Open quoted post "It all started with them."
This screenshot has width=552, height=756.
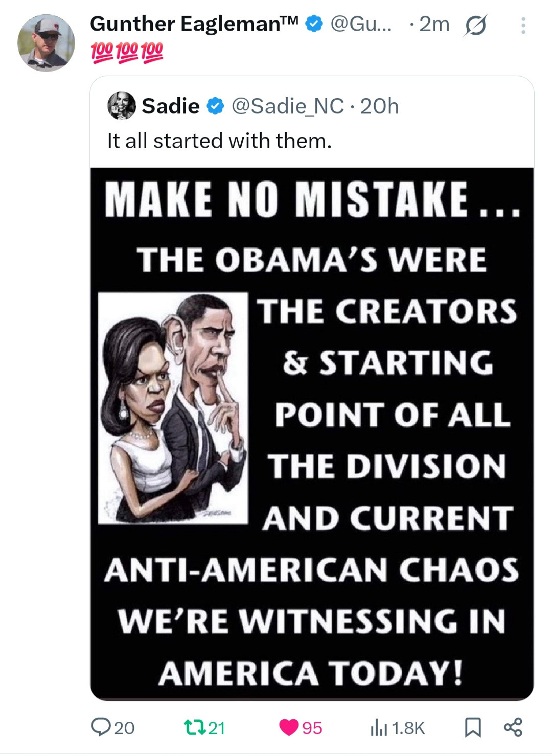pos(219,141)
